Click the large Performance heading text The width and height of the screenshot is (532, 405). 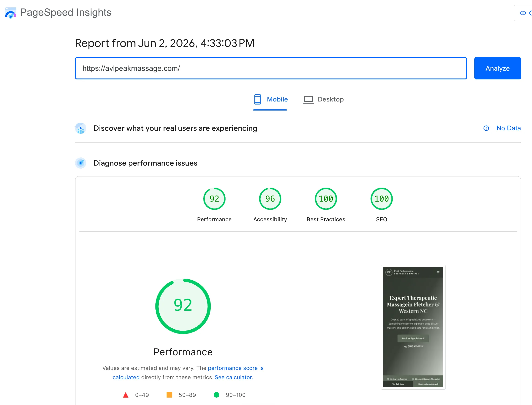click(183, 352)
